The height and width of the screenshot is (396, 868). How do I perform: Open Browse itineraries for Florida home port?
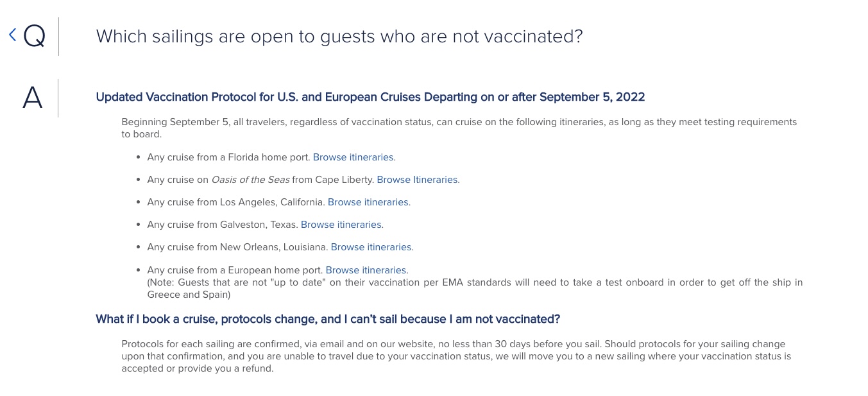[x=354, y=157]
